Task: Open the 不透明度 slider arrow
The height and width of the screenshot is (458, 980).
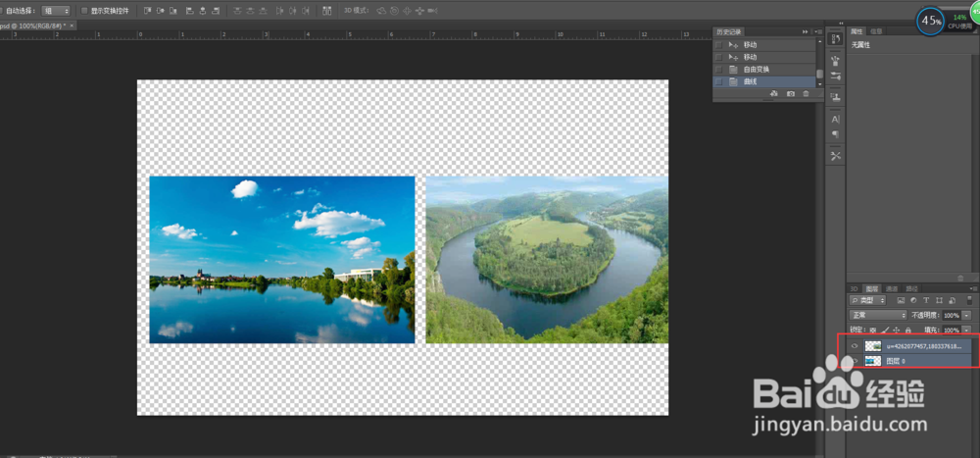Action: (x=966, y=316)
